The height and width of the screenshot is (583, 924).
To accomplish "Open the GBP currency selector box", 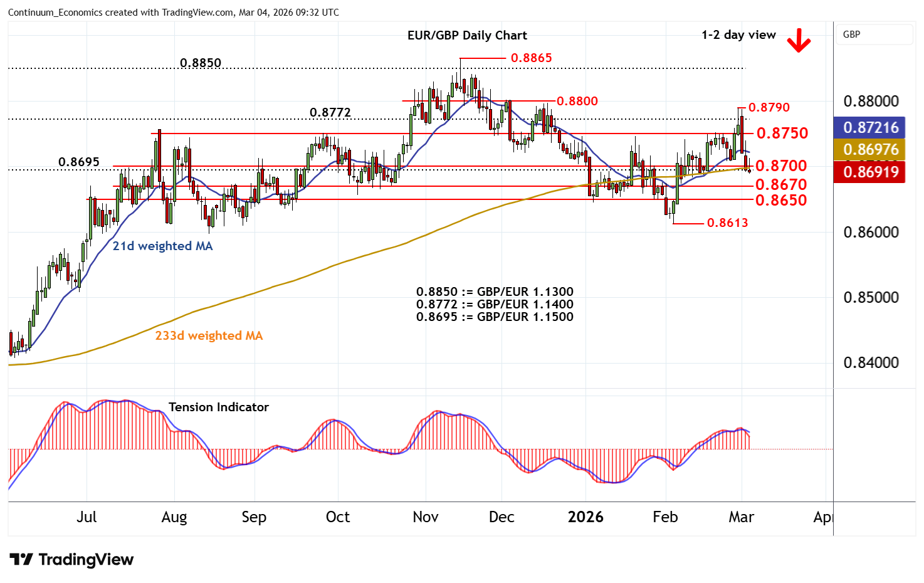I will 874,34.
